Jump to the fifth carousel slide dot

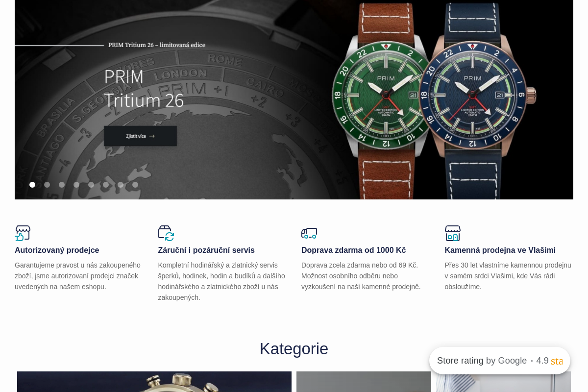[91, 185]
